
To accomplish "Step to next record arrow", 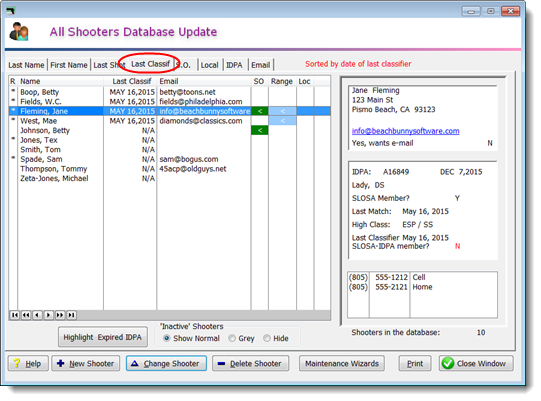I will coord(49,315).
